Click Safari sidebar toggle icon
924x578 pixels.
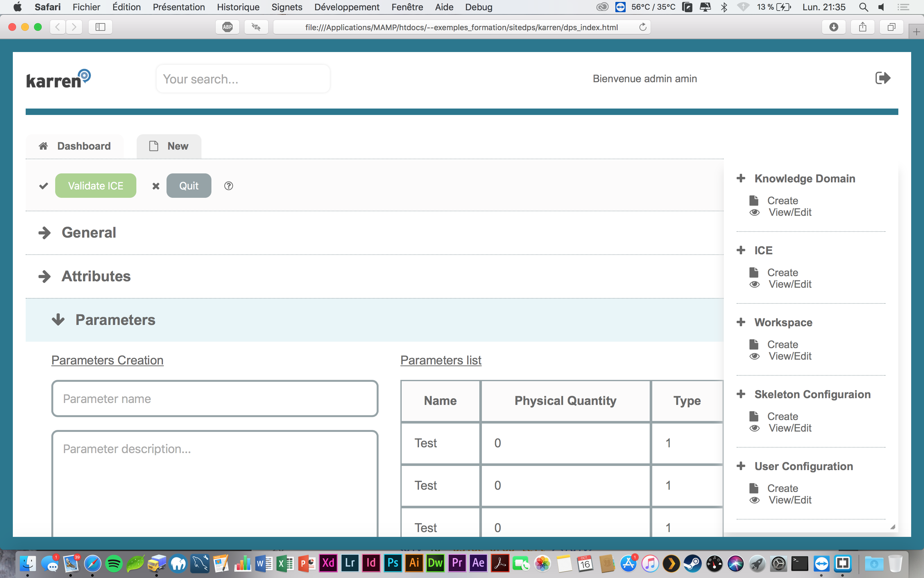(x=100, y=27)
